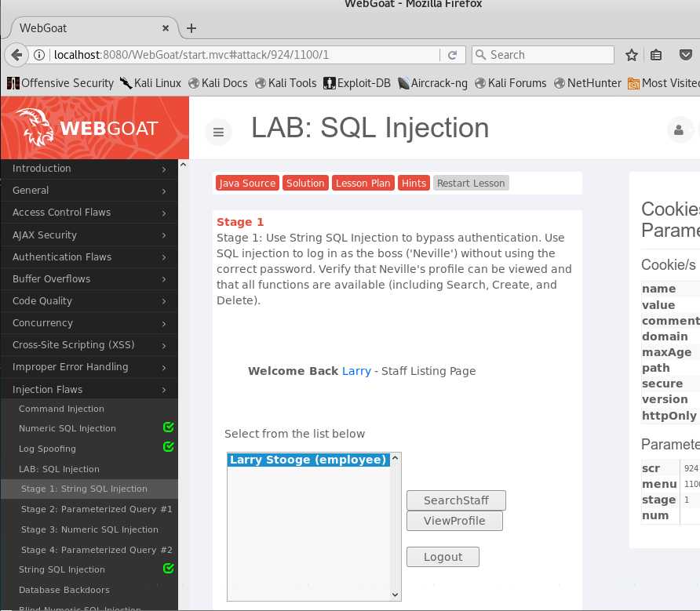This screenshot has height=611, width=700.
Task: Collapse the Injection Flaws category
Action: click(x=89, y=389)
